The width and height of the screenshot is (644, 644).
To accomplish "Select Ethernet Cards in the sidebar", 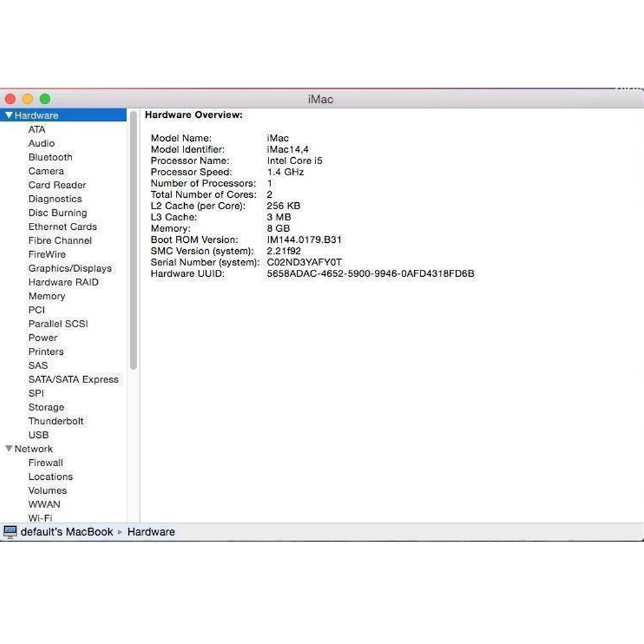I will 62,227.
